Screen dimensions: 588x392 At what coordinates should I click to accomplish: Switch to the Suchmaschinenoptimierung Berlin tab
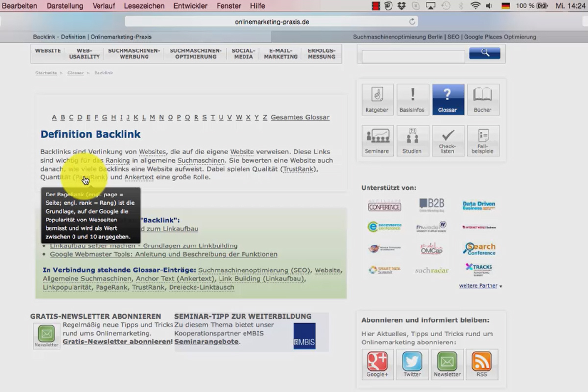tap(444, 37)
